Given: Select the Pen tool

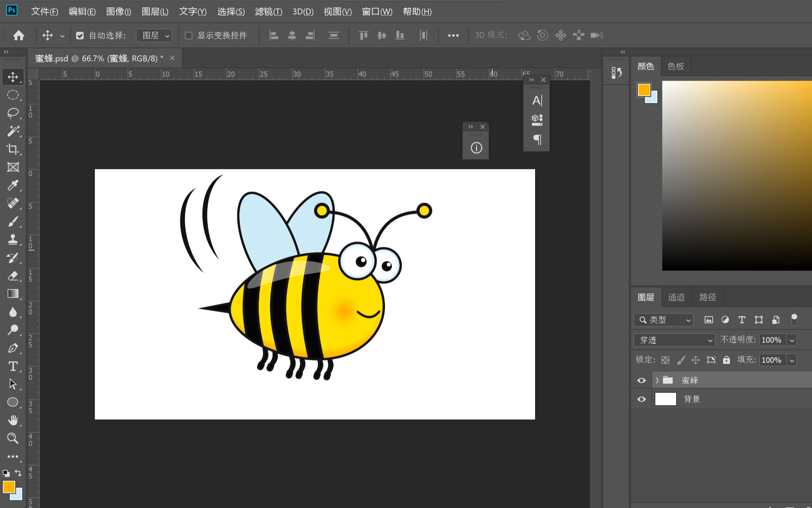Looking at the screenshot, I should (13, 348).
